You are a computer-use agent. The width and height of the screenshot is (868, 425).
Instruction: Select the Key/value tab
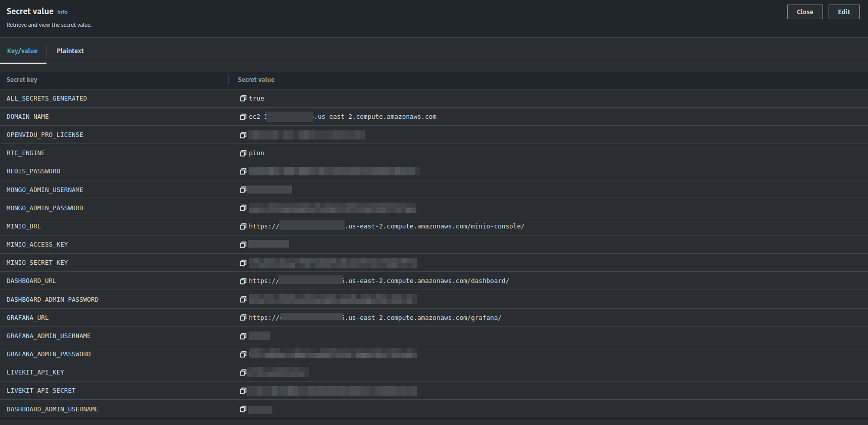click(x=22, y=51)
